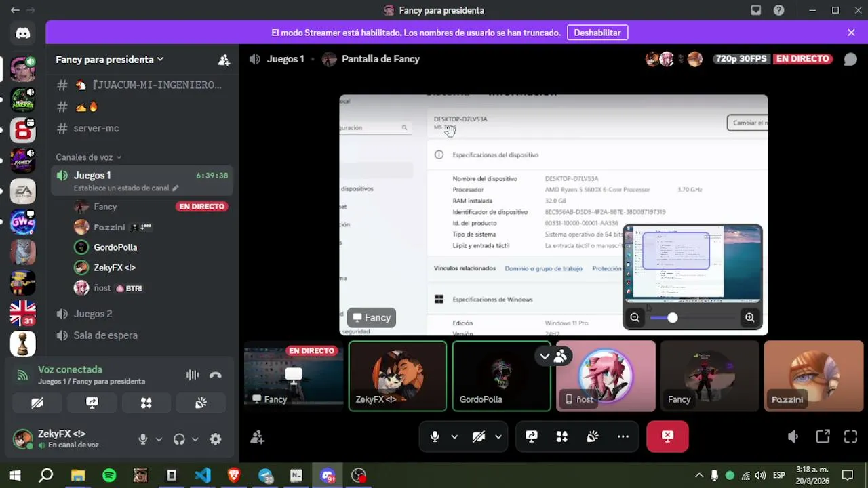Open Discord home direct messages icon
The image size is (868, 488).
(x=22, y=33)
